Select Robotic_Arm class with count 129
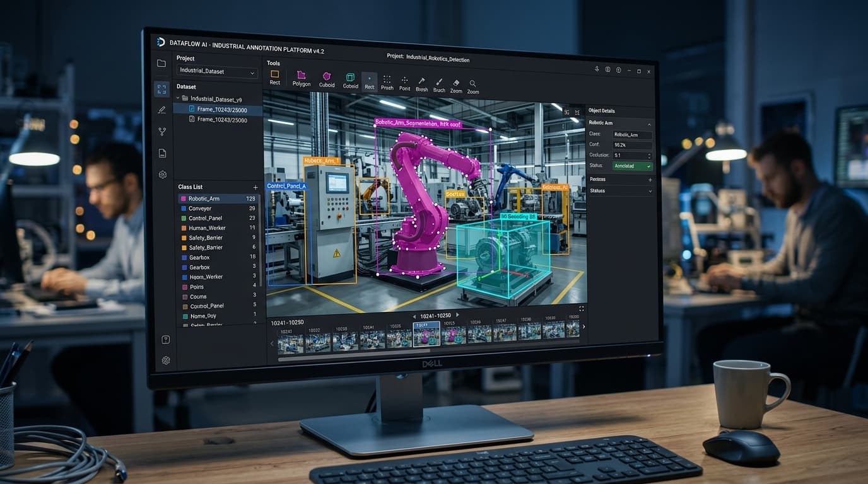 218,199
